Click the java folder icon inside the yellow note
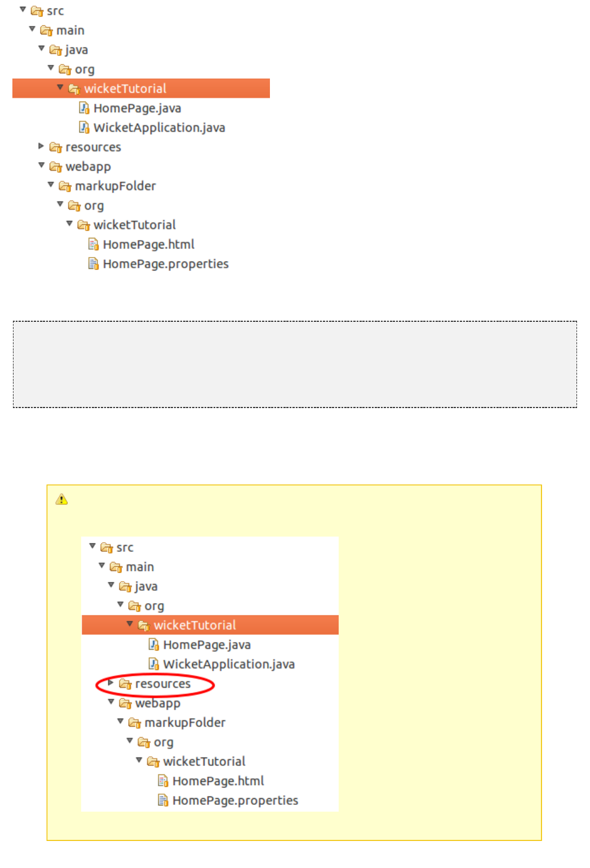The width and height of the screenshot is (590, 868). [125, 587]
